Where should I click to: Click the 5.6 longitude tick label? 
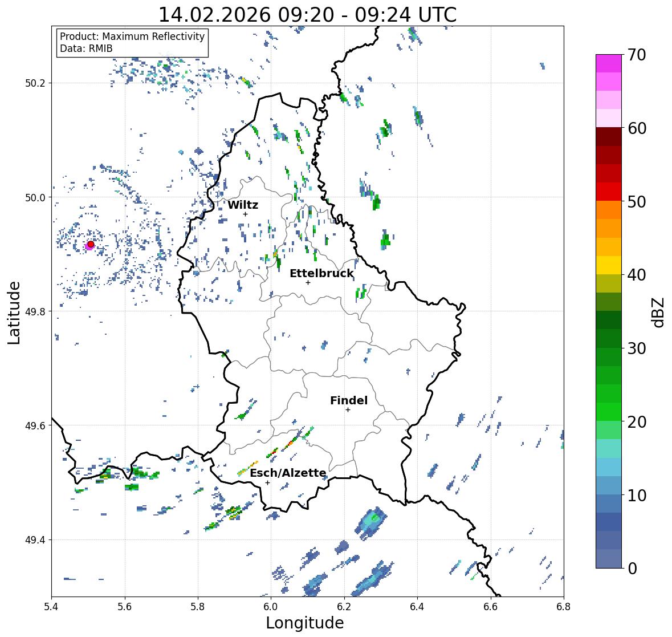tap(125, 606)
